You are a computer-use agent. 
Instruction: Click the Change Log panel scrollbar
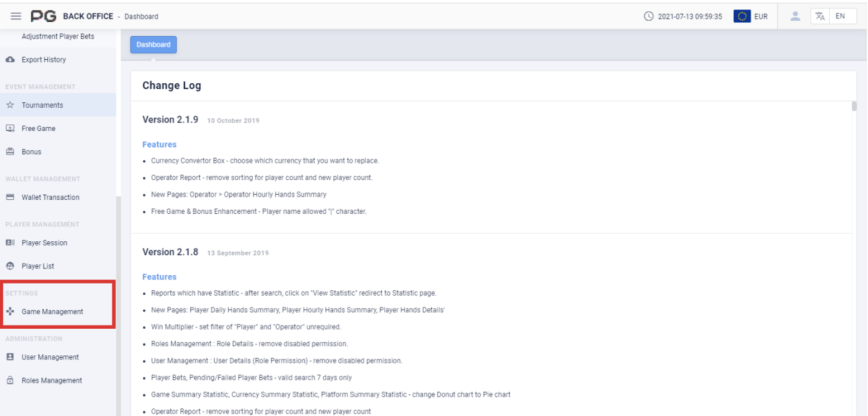[x=854, y=107]
